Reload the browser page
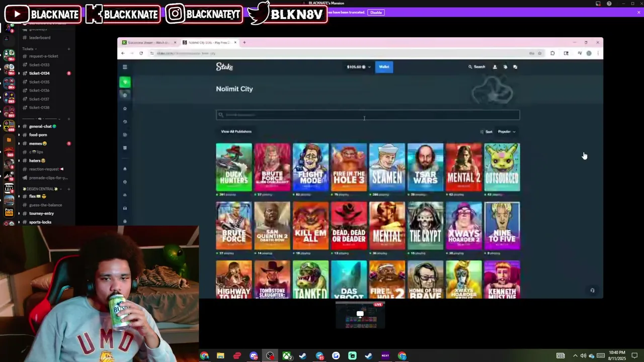The width and height of the screenshot is (644, 362). tap(141, 53)
